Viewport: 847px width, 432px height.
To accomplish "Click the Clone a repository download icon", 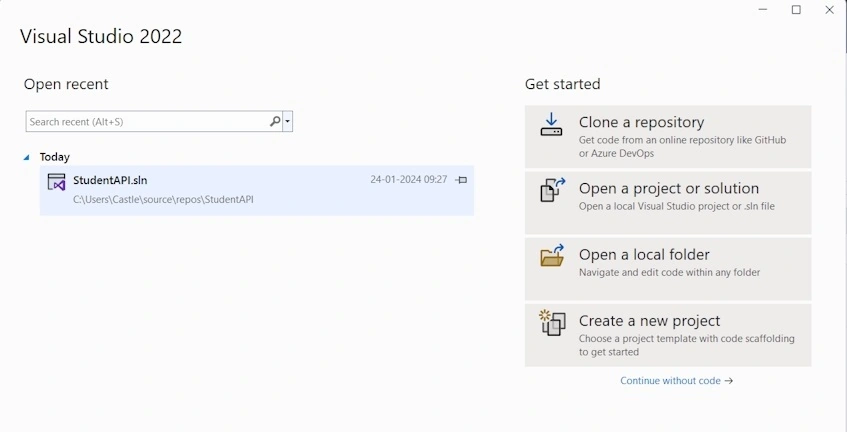I will point(551,125).
